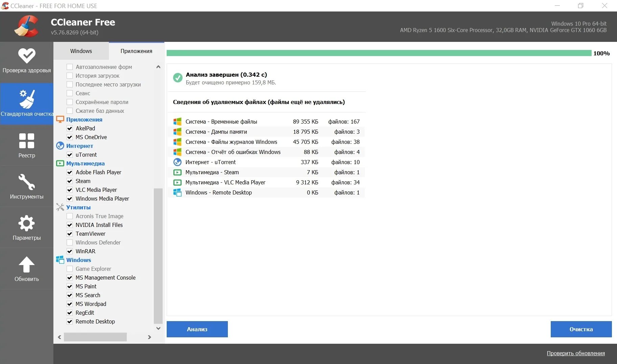Screen dimensions: 617x364
Task: Click the tools icon beside Утилиты category
Action: pos(60,207)
